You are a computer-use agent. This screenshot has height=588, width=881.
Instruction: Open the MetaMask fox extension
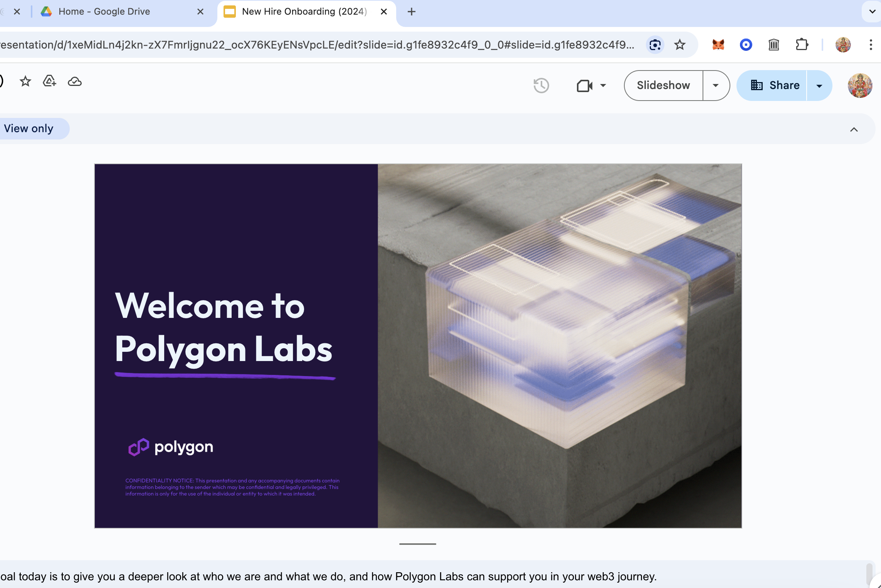point(718,45)
